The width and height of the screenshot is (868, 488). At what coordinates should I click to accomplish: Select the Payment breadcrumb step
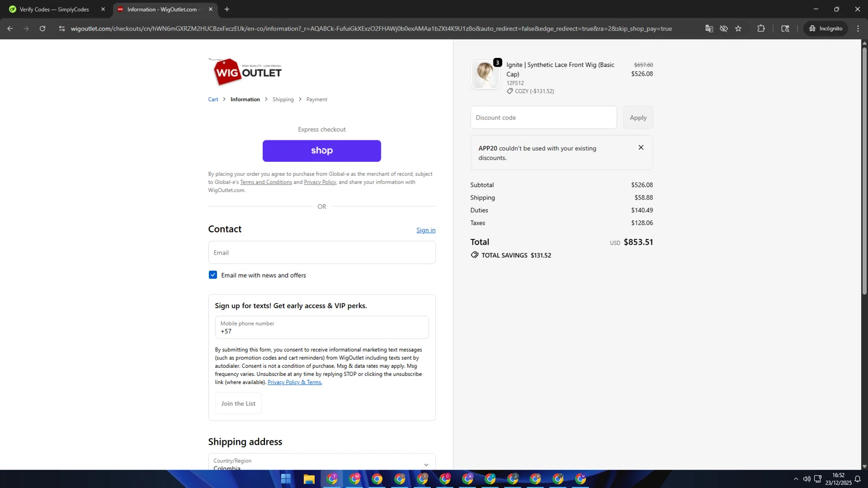(317, 99)
